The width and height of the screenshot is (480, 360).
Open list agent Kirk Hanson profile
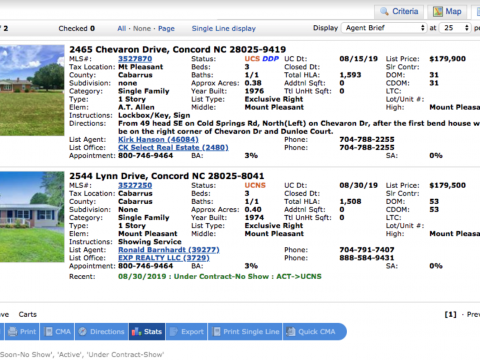(158, 140)
